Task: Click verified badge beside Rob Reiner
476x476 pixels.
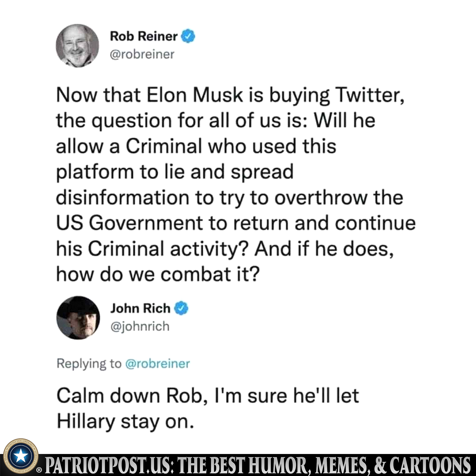Action: tap(188, 36)
